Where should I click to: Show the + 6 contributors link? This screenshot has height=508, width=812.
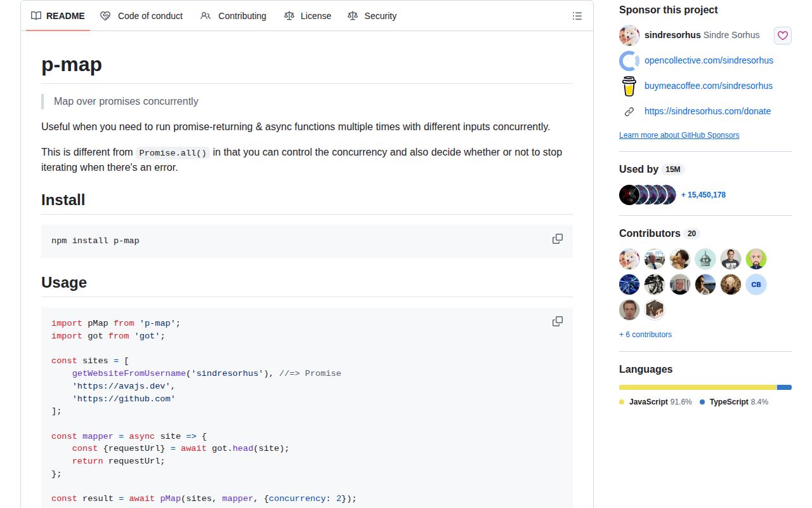point(645,335)
